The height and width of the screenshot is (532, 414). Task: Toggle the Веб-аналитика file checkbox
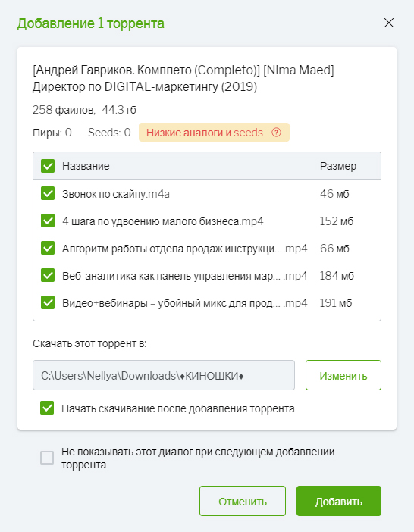pos(48,275)
